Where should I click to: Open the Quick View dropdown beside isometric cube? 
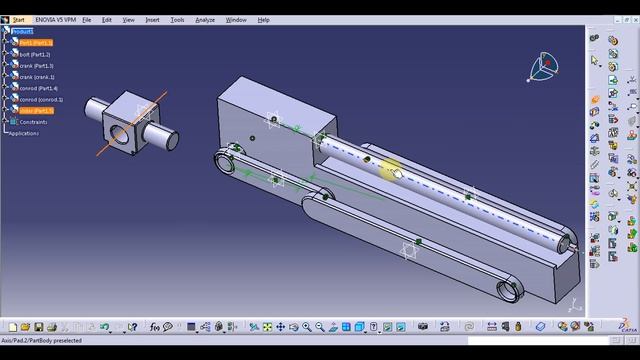[x=365, y=332]
